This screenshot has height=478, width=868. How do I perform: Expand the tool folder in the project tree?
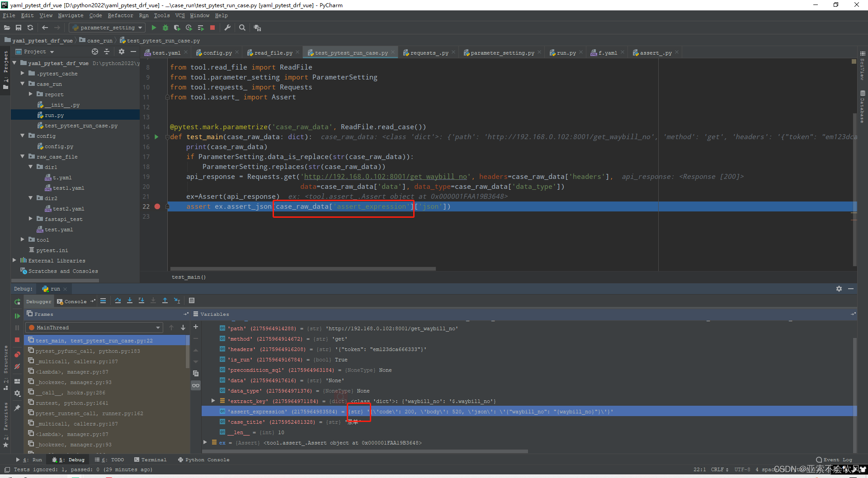click(22, 239)
